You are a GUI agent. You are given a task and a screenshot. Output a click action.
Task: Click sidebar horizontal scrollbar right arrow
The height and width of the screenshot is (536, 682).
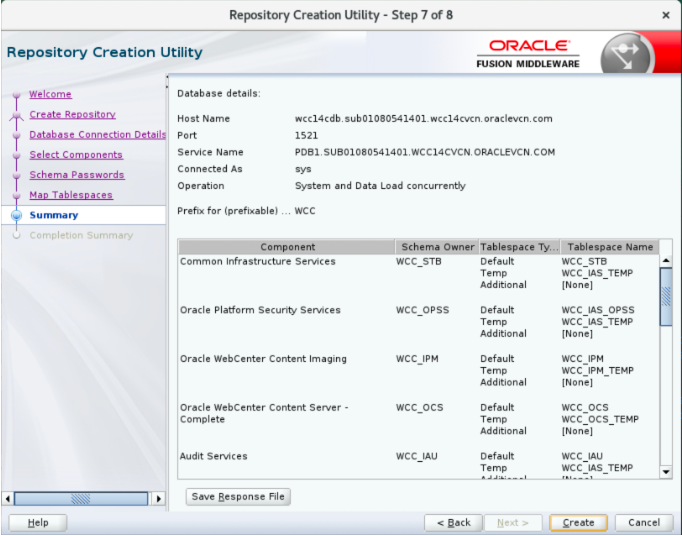coord(159,499)
